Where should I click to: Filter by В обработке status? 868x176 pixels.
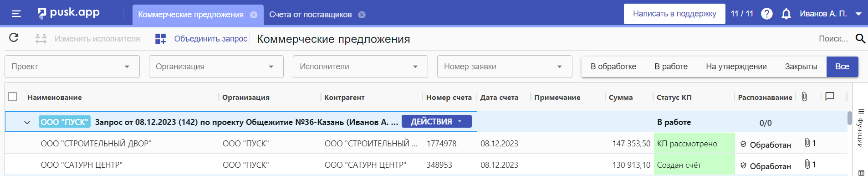click(613, 67)
